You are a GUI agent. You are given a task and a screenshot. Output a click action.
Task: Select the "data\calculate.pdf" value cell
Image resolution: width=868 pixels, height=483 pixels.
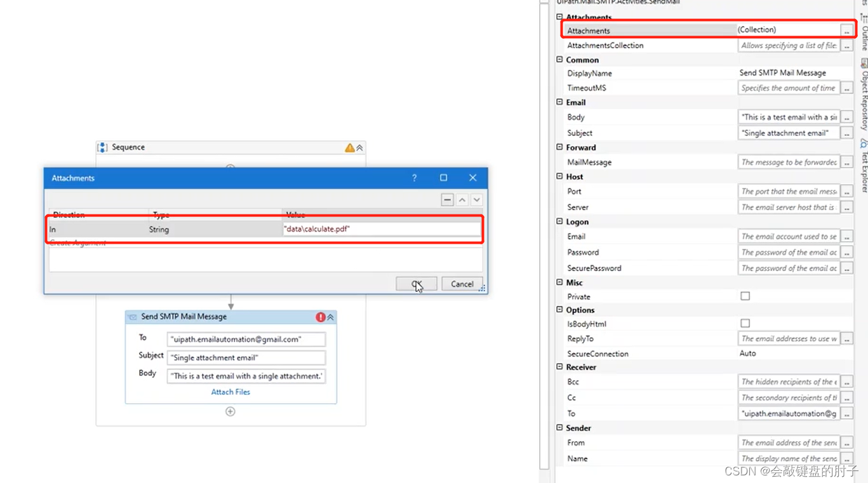(381, 229)
